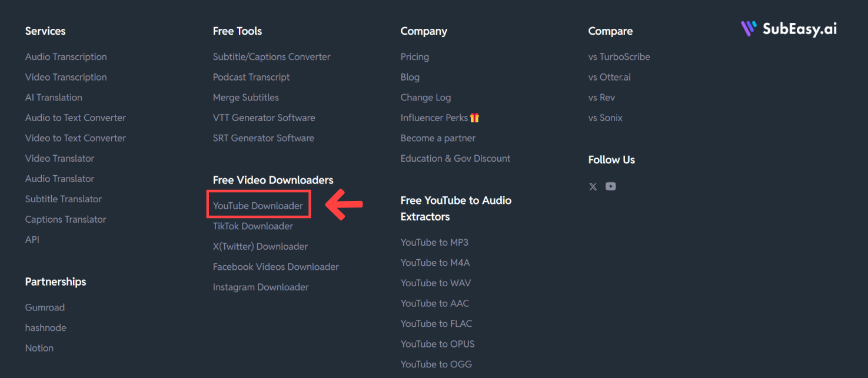The image size is (868, 378).
Task: Open the Instagram Downloader link
Action: (261, 287)
